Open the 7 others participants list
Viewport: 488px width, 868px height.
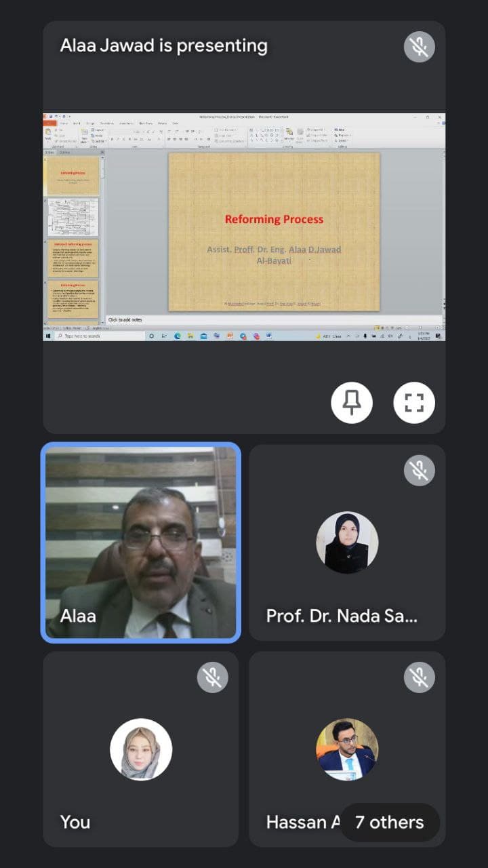point(390,823)
